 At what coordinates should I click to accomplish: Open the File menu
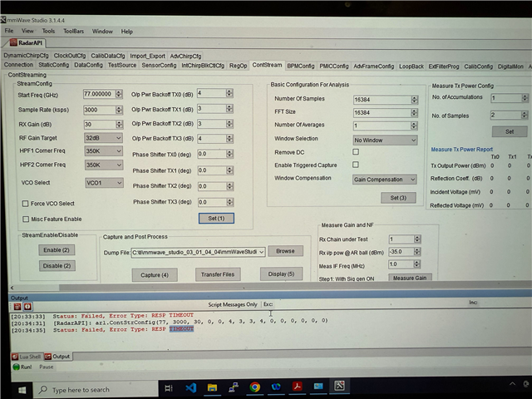(9, 31)
